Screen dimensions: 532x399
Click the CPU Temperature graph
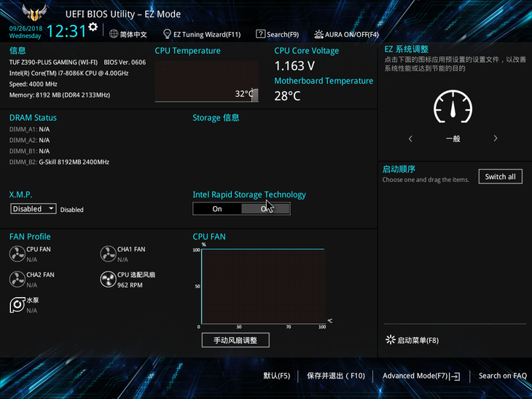click(x=207, y=82)
